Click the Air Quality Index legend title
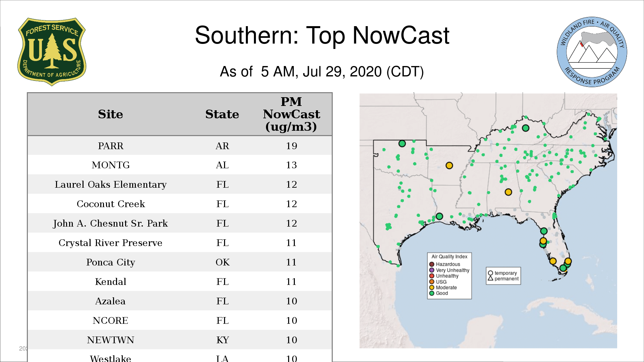 [x=449, y=256]
